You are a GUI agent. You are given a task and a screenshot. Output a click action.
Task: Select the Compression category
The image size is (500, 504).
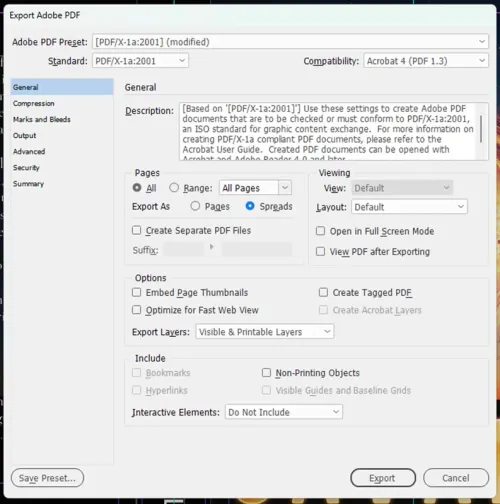(x=34, y=103)
